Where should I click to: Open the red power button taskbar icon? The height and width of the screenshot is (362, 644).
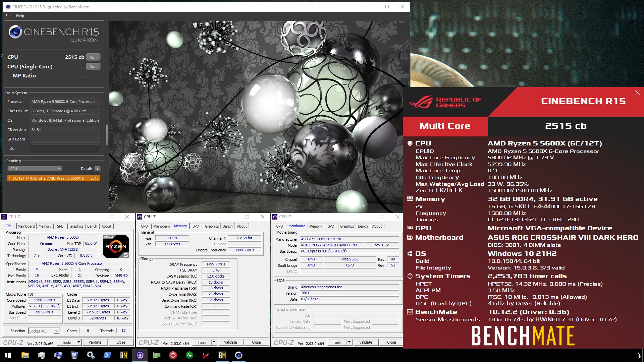pos(173,355)
